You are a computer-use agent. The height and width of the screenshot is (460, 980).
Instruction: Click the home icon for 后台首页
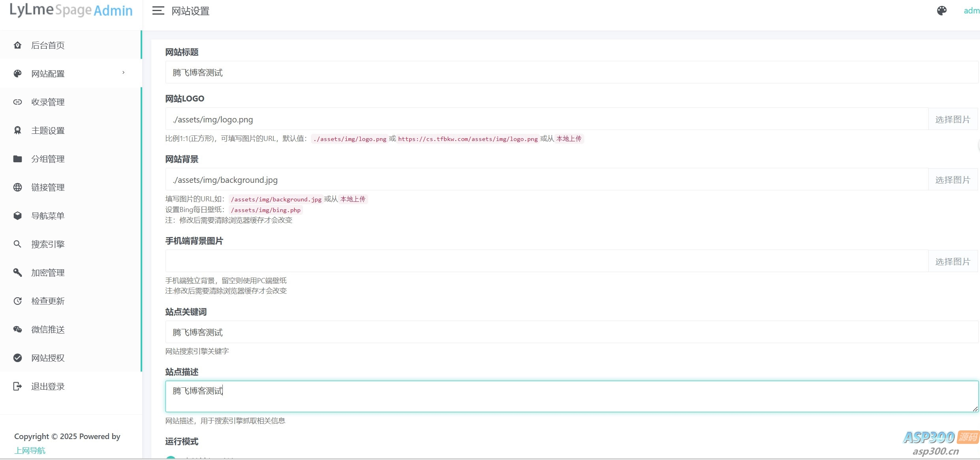click(17, 45)
